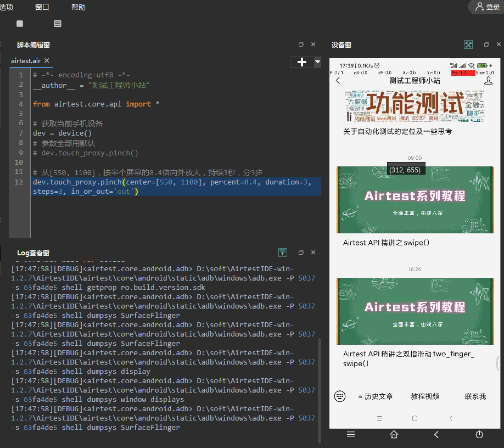Tap the second Airtest系列教程 green banner

point(415,311)
